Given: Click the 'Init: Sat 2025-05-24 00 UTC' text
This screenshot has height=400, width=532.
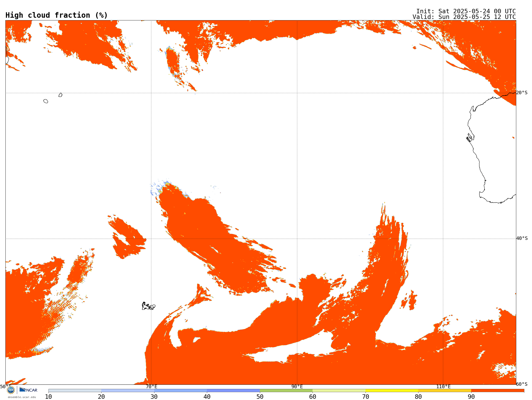Looking at the screenshot, I should 466,11.
